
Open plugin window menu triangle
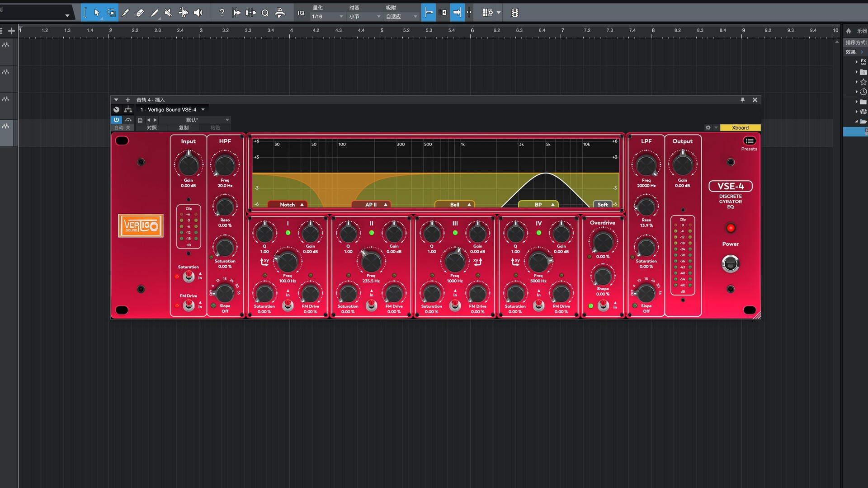tap(116, 100)
